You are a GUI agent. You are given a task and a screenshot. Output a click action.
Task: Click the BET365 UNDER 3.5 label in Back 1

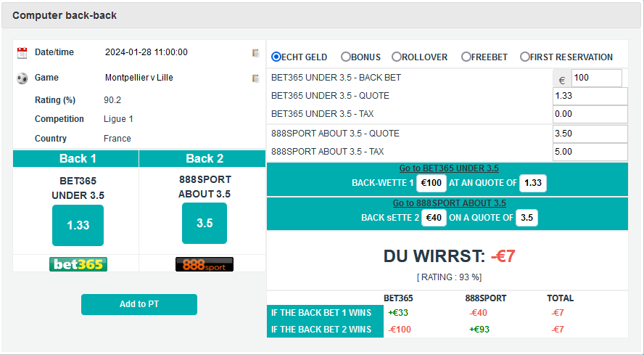coord(78,189)
